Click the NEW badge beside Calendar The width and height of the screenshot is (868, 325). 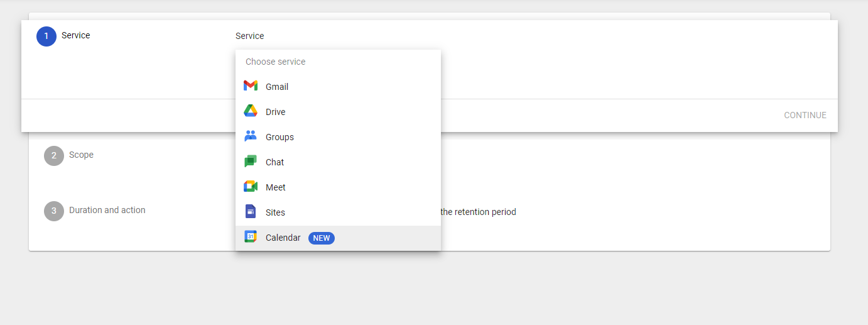(x=322, y=238)
